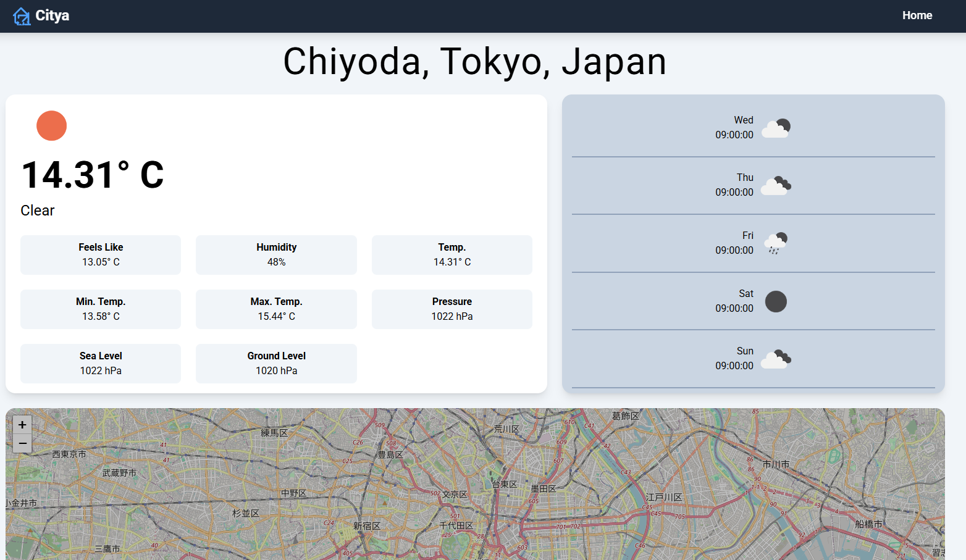Zoom out of the map with the minus icon

[x=22, y=443]
